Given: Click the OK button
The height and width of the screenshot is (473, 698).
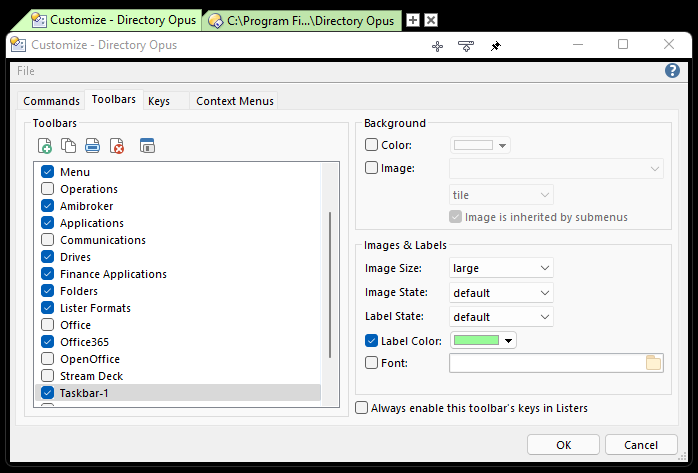Looking at the screenshot, I should coord(563,445).
